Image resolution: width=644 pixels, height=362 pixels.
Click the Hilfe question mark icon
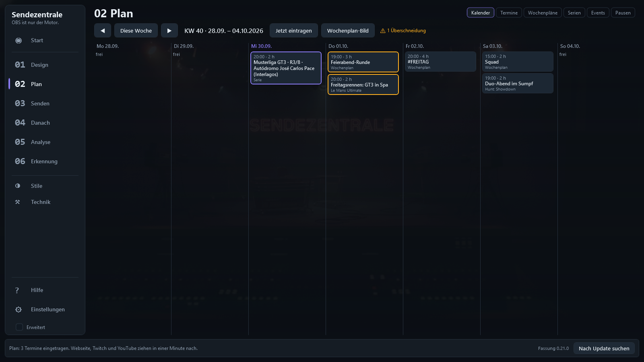pos(17,290)
